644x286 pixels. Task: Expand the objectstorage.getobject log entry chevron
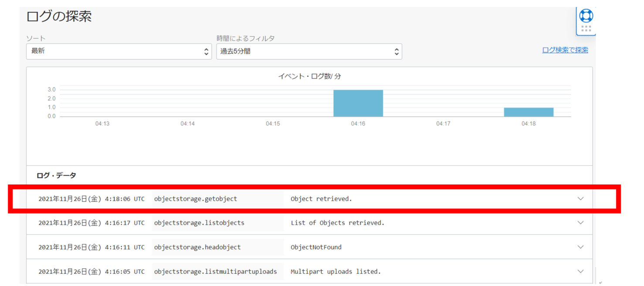580,199
